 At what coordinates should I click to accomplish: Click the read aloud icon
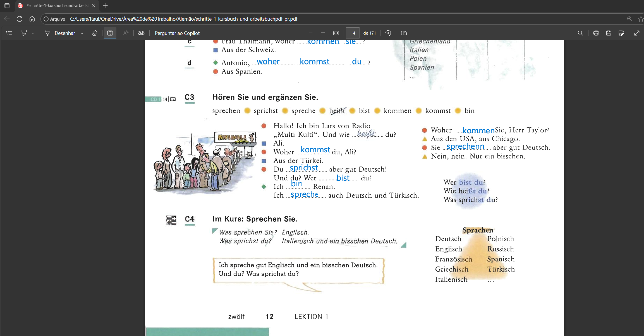point(126,33)
